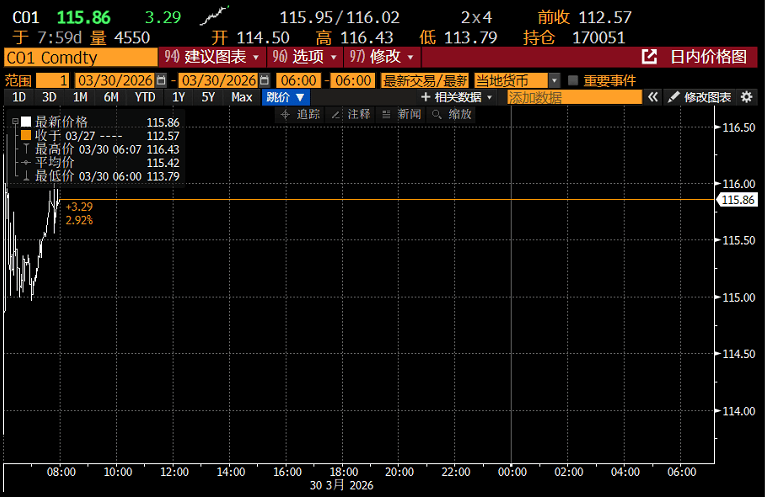The image size is (765, 497).
Task: Open the 新闻 news overlay tool
Action: pyautogui.click(x=401, y=115)
